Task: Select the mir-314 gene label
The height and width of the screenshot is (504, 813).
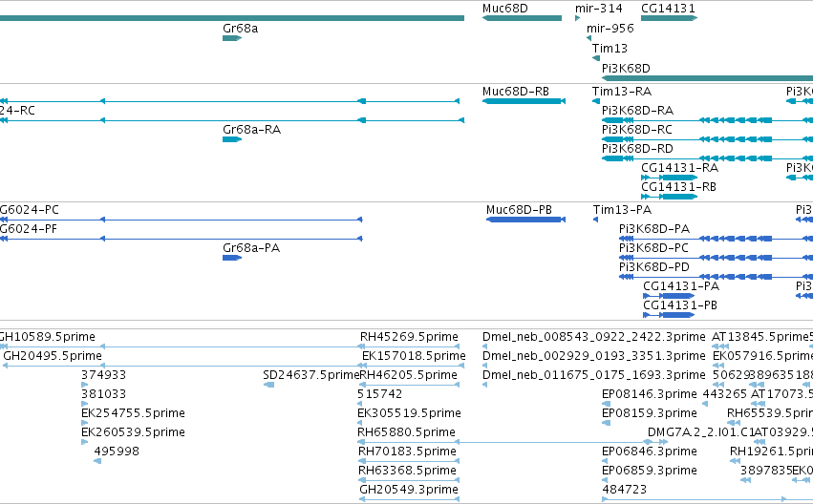Action: pyautogui.click(x=598, y=9)
